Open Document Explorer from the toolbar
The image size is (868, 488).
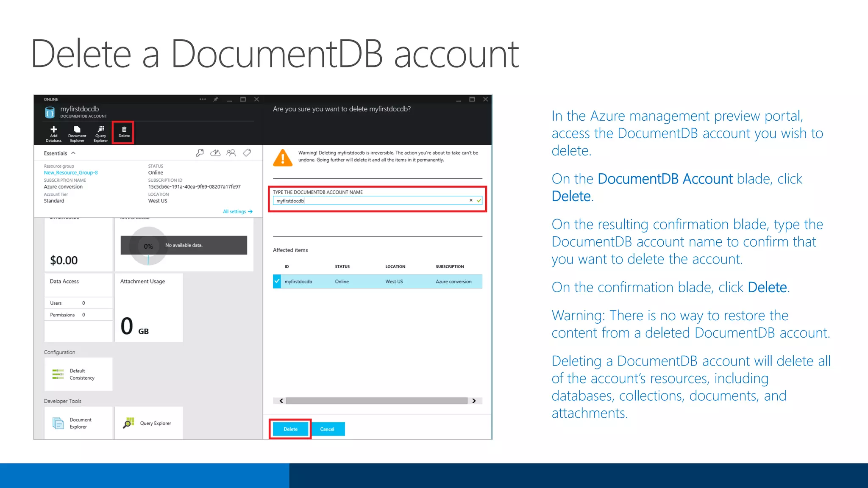point(77,133)
